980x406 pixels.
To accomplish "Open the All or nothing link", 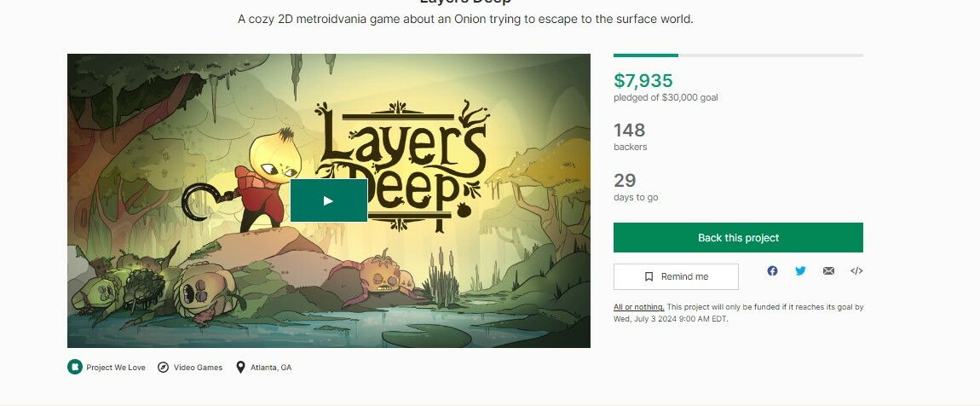I will pos(638,307).
